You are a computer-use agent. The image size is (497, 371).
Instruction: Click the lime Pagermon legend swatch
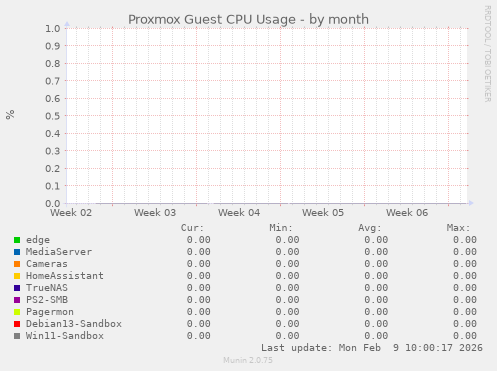17,312
